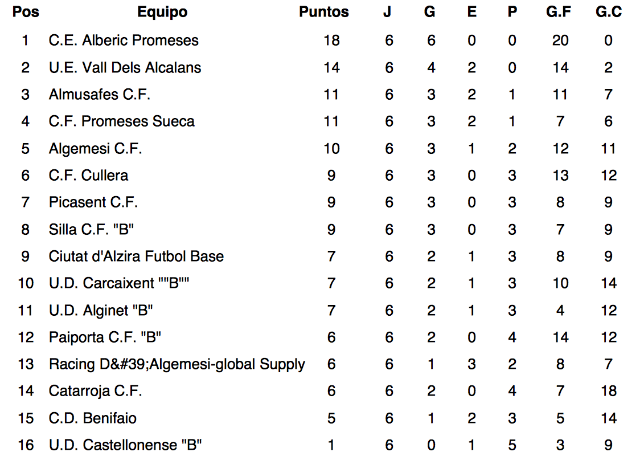Click the Equipo column header
The width and height of the screenshot is (640, 460).
point(162,12)
